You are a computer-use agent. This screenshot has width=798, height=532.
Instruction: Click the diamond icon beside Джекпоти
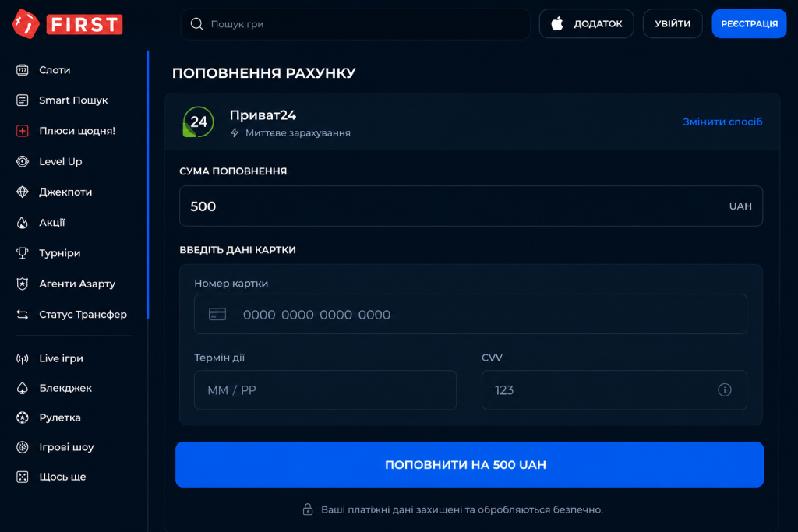[x=23, y=192]
